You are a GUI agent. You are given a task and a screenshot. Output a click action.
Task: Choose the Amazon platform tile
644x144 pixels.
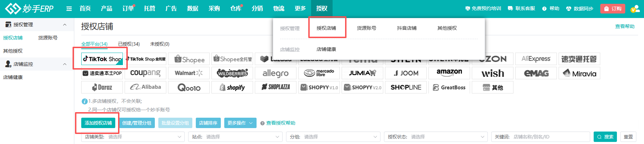[x=449, y=73]
